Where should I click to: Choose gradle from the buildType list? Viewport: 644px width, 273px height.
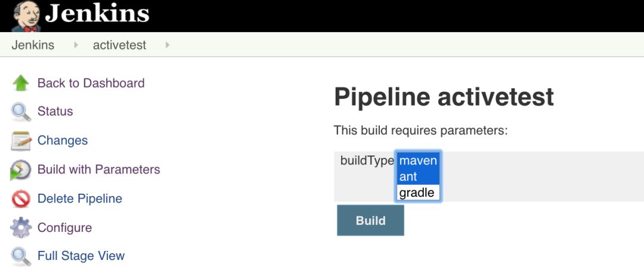coord(418,193)
